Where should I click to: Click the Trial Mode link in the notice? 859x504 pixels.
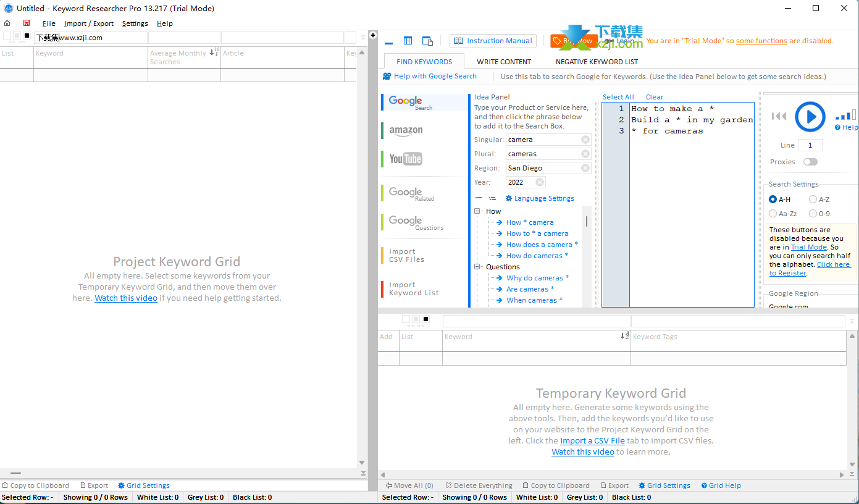pos(809,247)
